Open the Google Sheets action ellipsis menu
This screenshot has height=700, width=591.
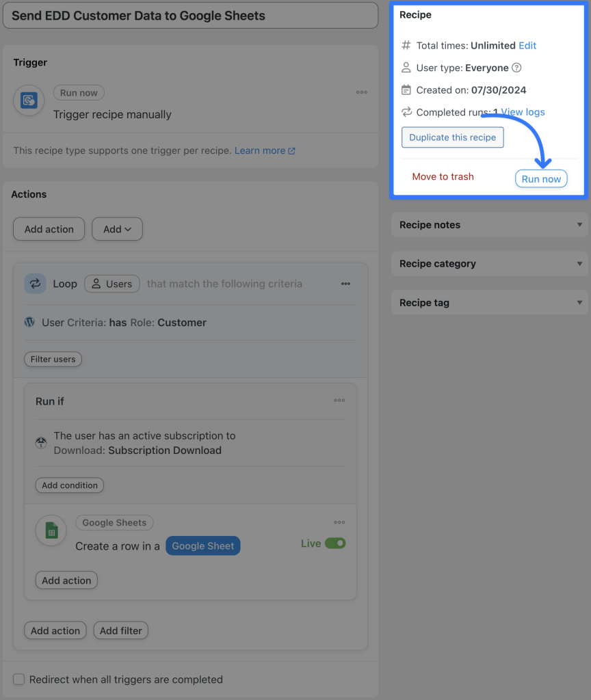click(x=339, y=522)
